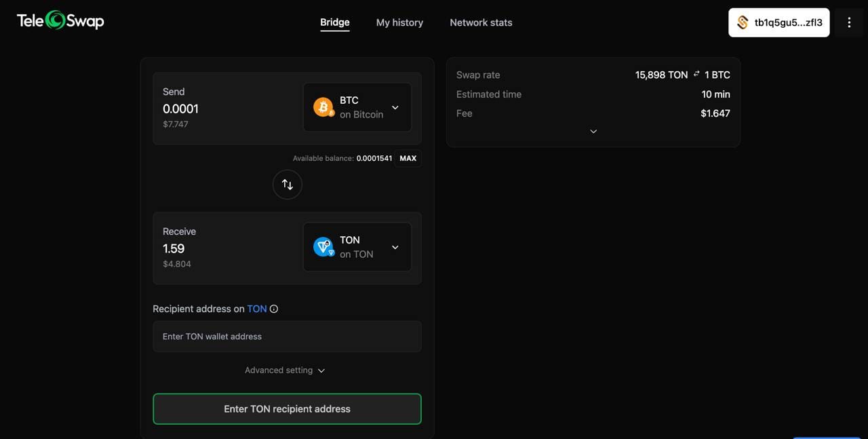Click the wallet logo icon in address button
868x439 pixels.
pos(743,22)
